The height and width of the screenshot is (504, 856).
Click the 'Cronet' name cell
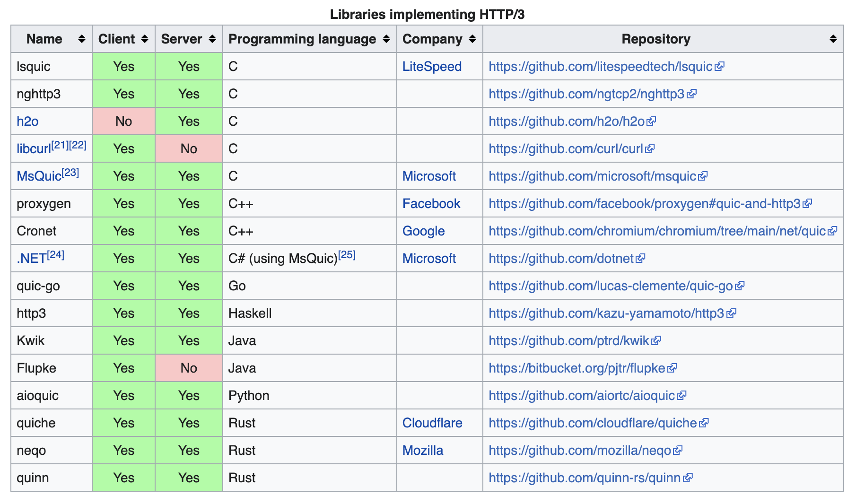tap(51, 231)
